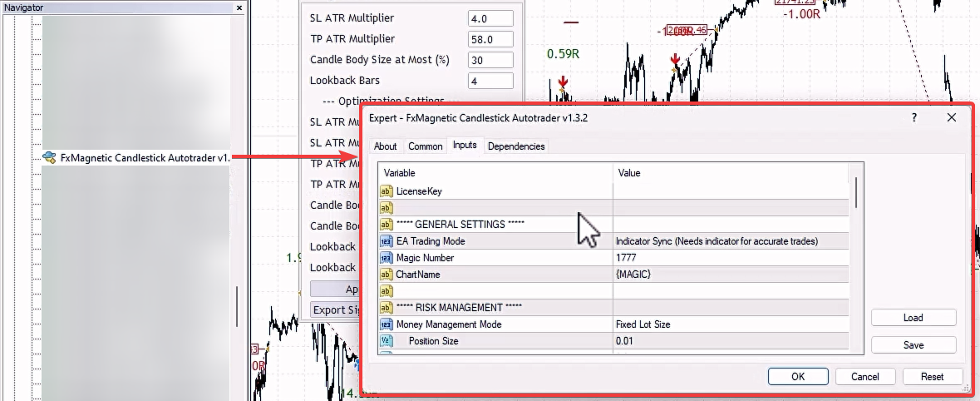Close the Navigator panel
This screenshot has width=980, height=401.
tap(239, 8)
